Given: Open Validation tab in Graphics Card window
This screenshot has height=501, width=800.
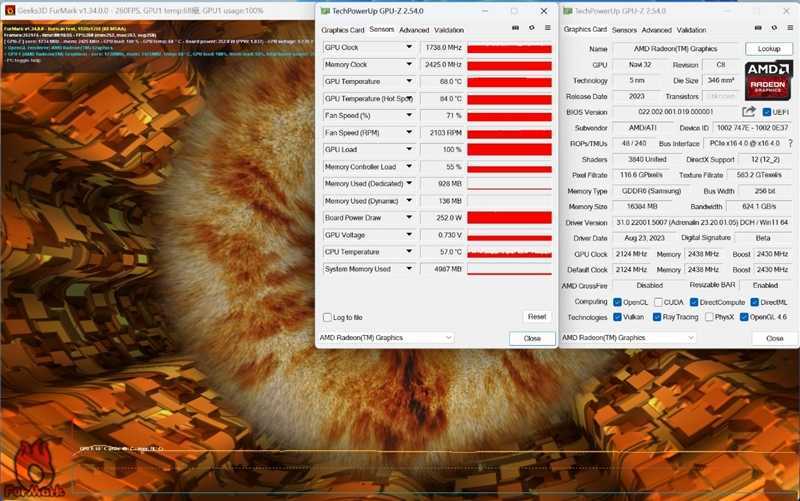Looking at the screenshot, I should pos(692,30).
